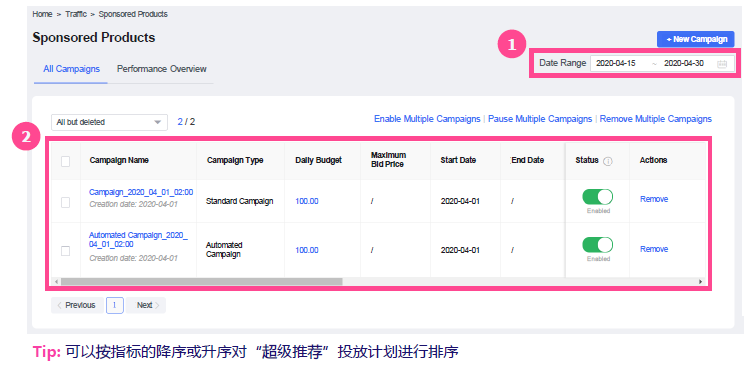Image resolution: width=753 pixels, height=366 pixels.
Task: Open the end date 2020-04-30 field
Action: [684, 63]
